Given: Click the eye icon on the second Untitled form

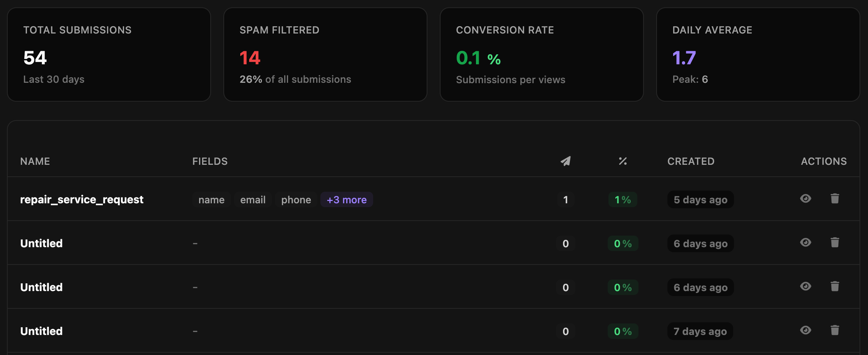Looking at the screenshot, I should pos(806,286).
